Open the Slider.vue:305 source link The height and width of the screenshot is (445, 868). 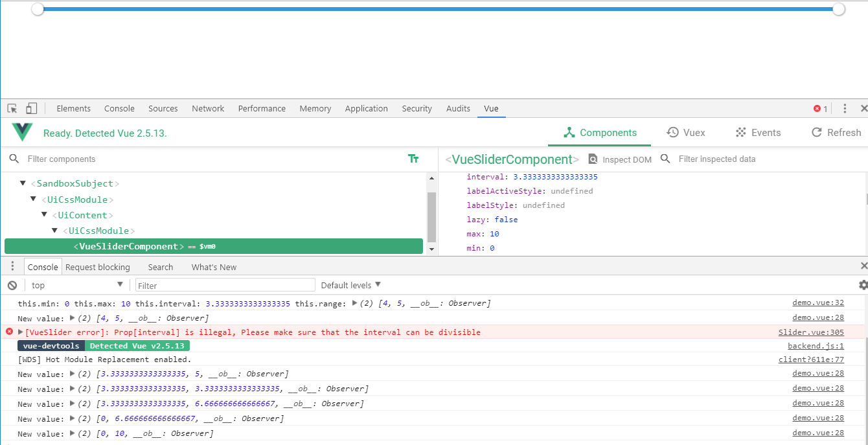[x=811, y=332]
